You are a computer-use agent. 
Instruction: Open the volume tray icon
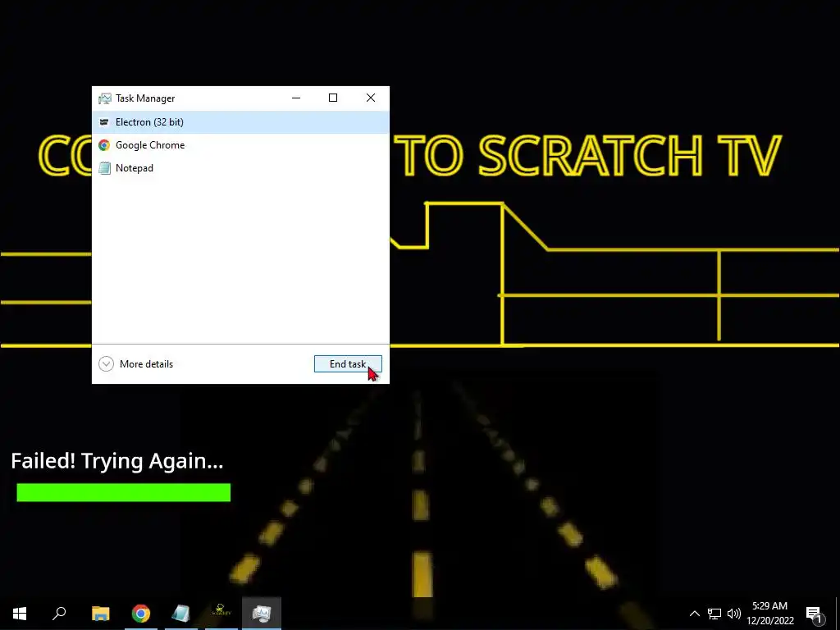pyautogui.click(x=734, y=614)
